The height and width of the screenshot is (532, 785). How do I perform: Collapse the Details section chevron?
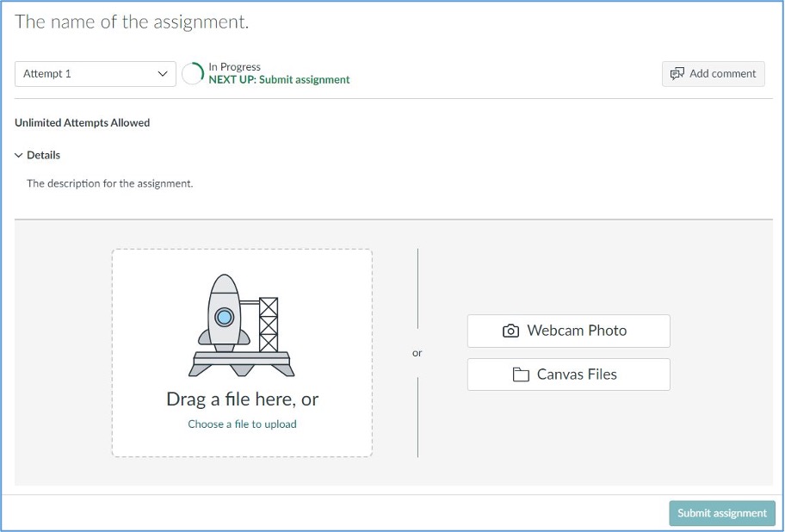point(19,155)
